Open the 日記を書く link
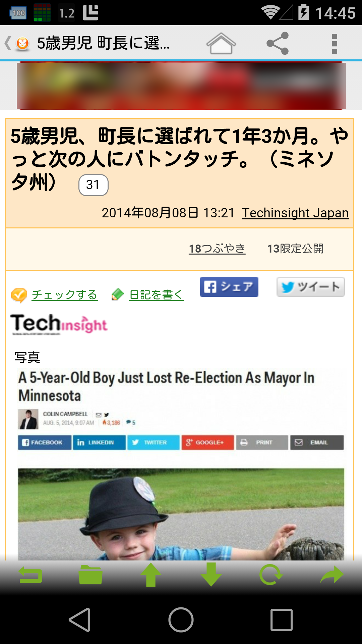This screenshot has height=644, width=362. click(x=157, y=295)
